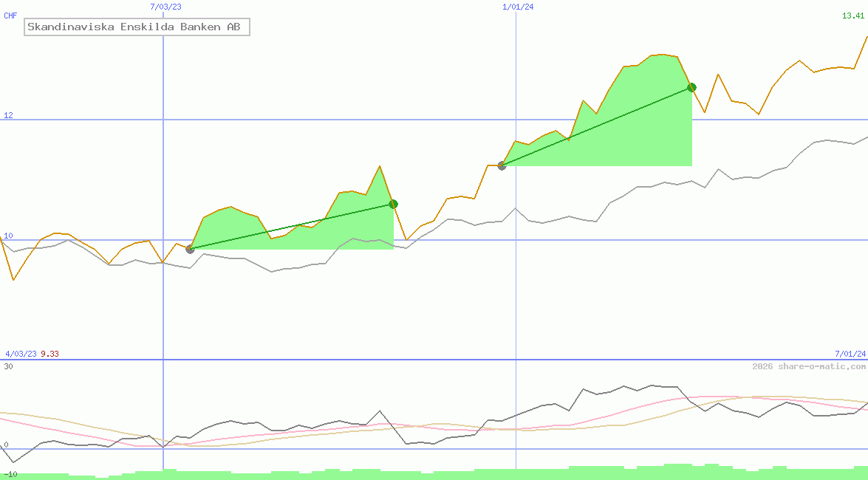Click the 0 indicator baseline label
The height and width of the screenshot is (480, 868).
tap(6, 445)
